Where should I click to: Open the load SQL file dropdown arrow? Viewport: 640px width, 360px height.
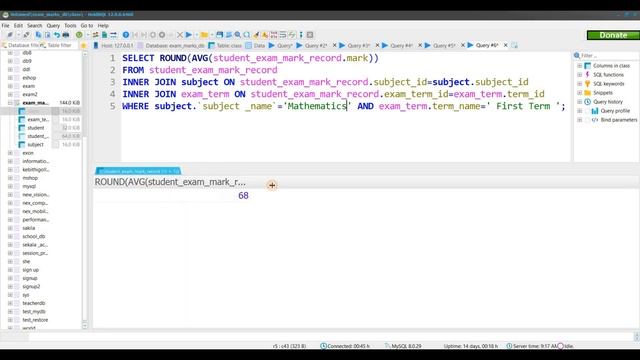212,35
